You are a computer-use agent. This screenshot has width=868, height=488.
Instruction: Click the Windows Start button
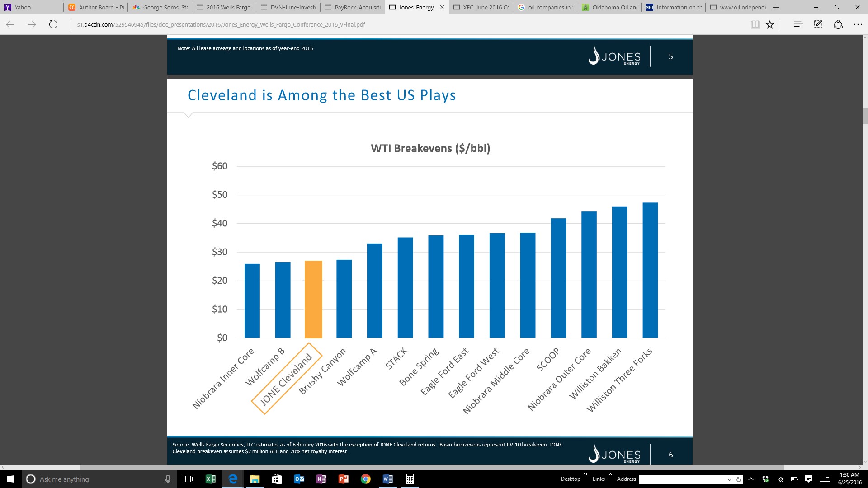coord(11,479)
